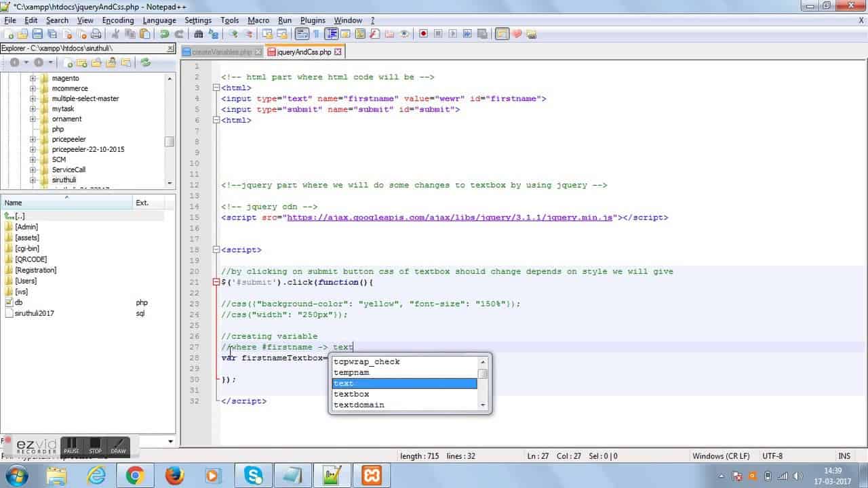This screenshot has height=488, width=868.
Task: Open the Language menu
Action: [x=159, y=20]
